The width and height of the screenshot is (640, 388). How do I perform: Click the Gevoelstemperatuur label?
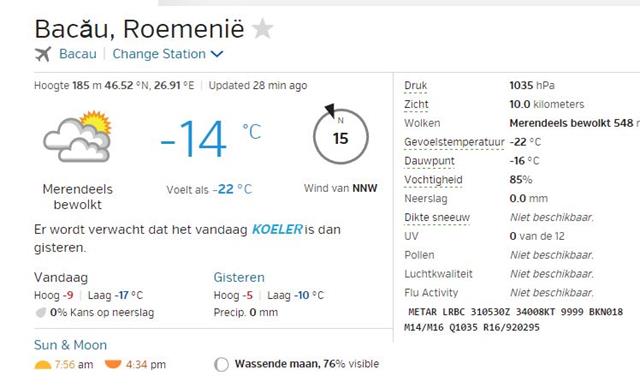[x=454, y=142]
